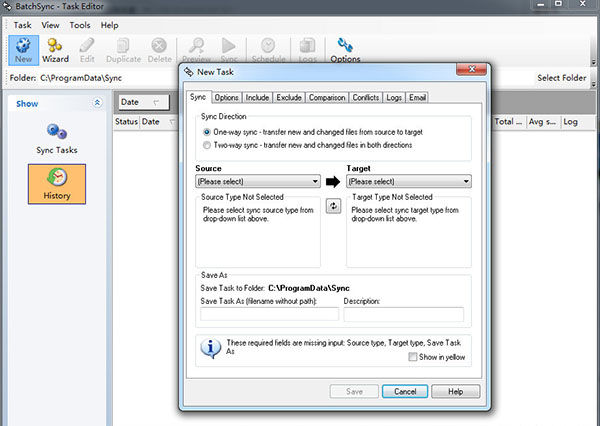Screen dimensions: 600x426
Task: Open the Wizard tool
Action: 57,48
